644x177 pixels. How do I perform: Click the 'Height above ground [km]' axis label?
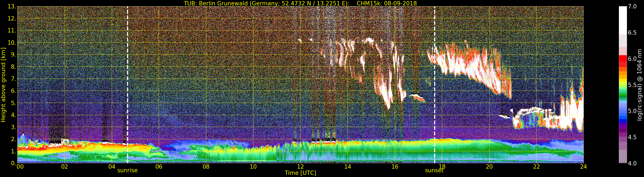coord(3,85)
